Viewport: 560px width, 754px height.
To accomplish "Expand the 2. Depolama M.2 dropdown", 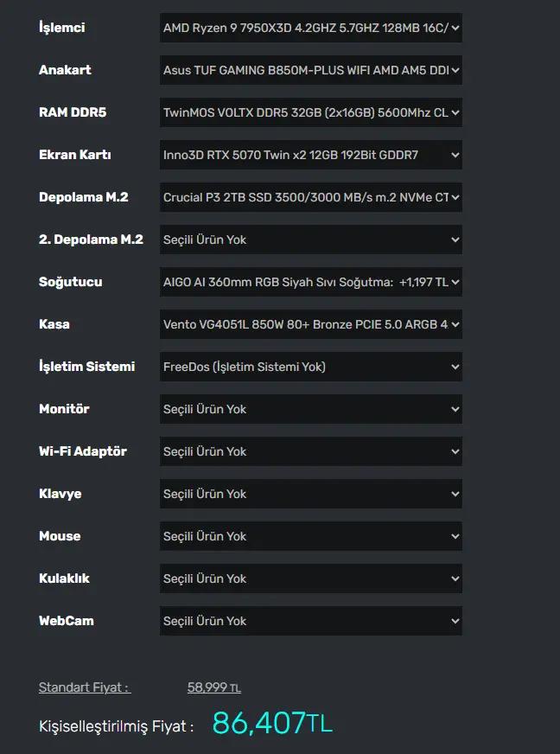I will tap(311, 240).
